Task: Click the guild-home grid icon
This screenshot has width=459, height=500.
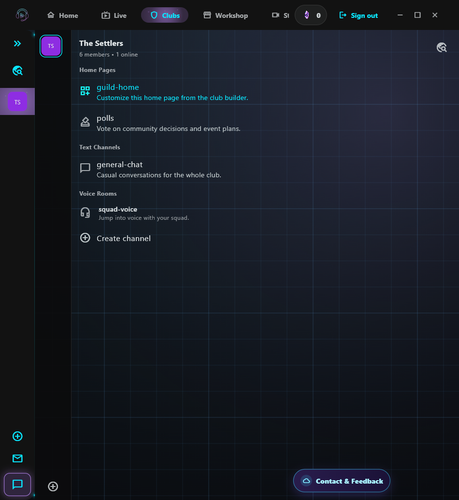Action: point(85,90)
